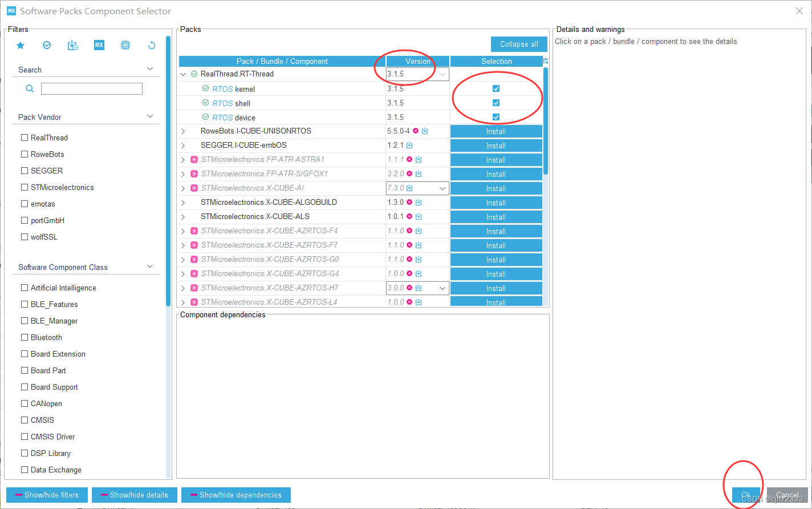This screenshot has width=812, height=509.
Task: Click the green check icon of RTOS kernel
Action: (206, 88)
